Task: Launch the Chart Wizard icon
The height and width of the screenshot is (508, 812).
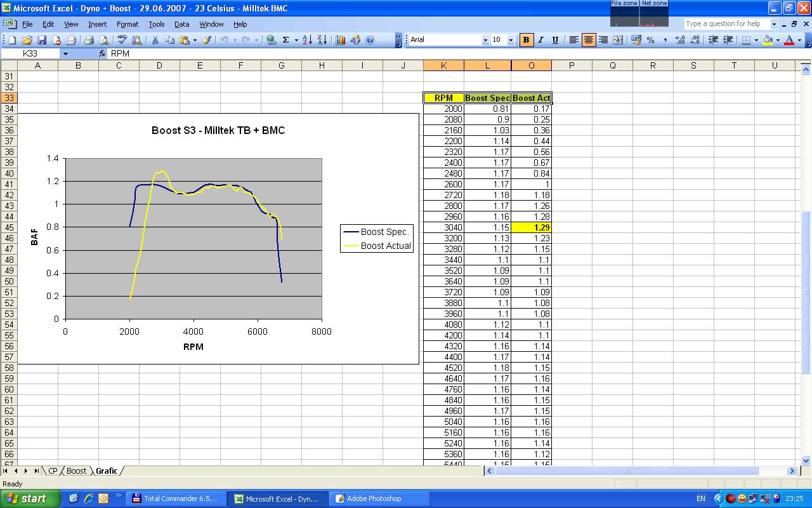Action: point(341,40)
